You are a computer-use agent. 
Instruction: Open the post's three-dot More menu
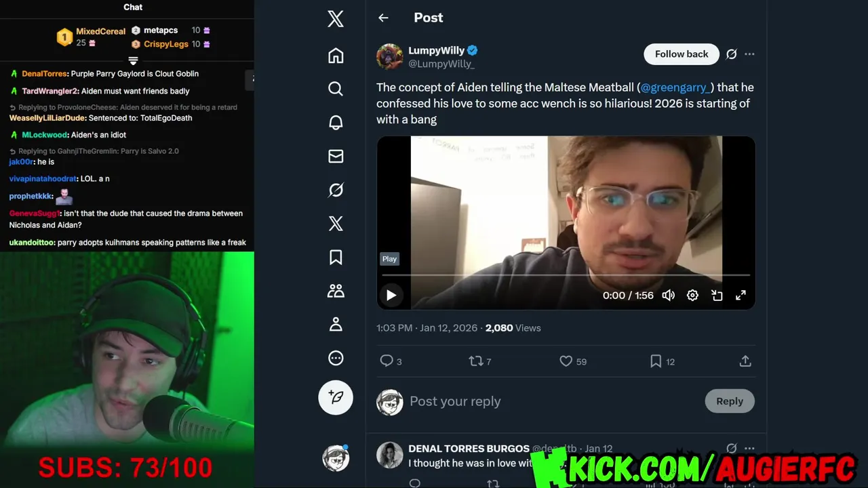click(749, 54)
